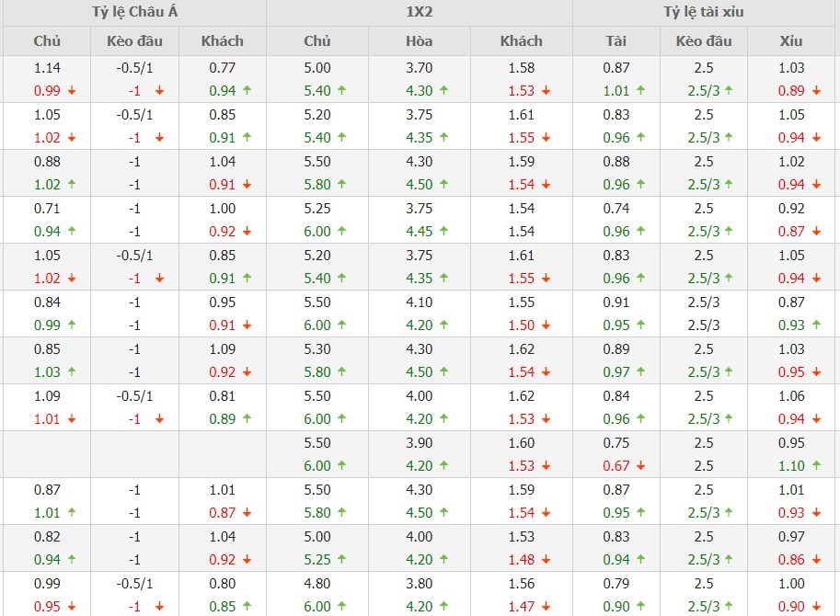
Task: Click the 0.71 handicap odds value
Action: tap(47, 209)
